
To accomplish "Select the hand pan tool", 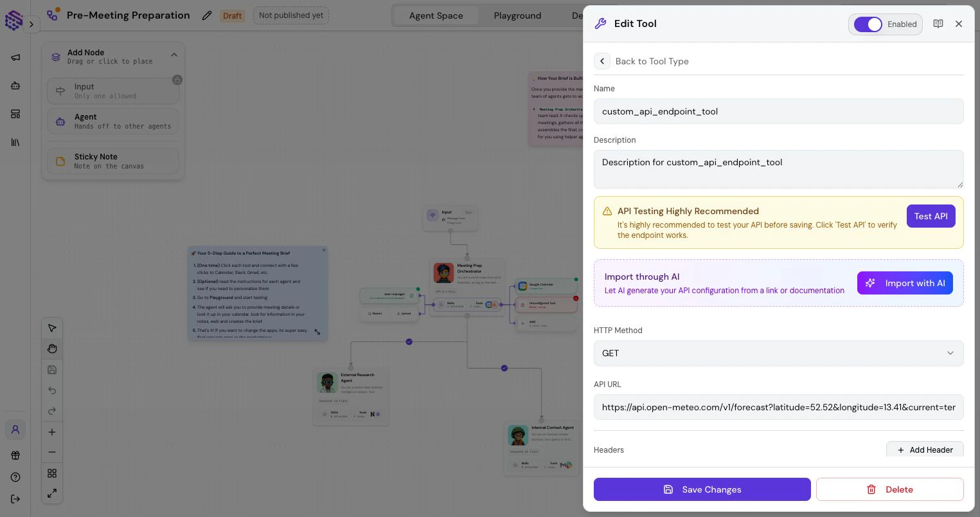I will [52, 349].
